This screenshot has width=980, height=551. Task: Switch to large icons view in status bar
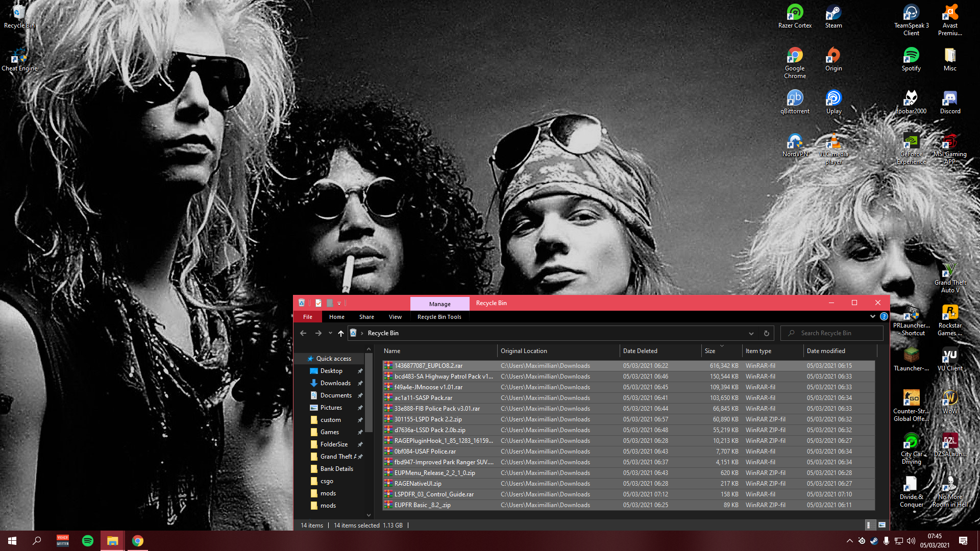[x=881, y=525]
